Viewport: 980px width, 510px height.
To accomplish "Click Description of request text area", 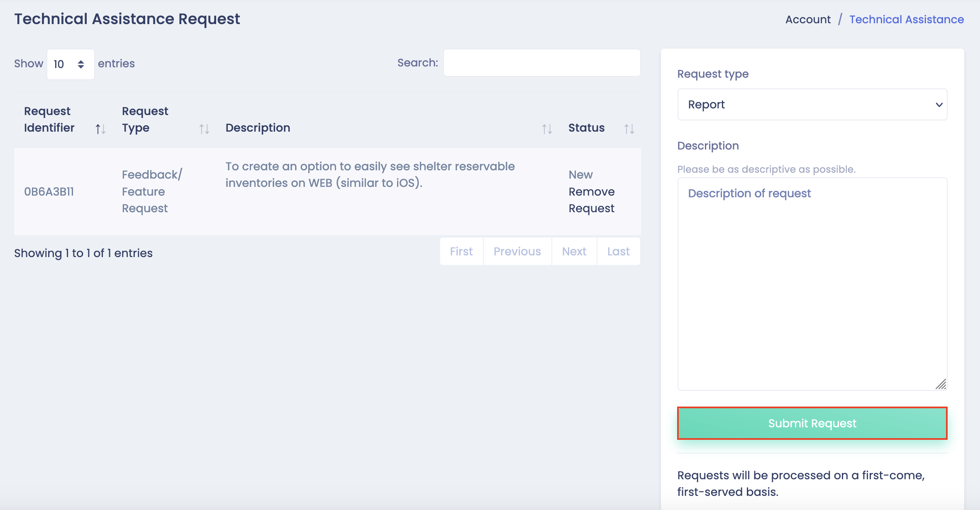I will tap(812, 284).
